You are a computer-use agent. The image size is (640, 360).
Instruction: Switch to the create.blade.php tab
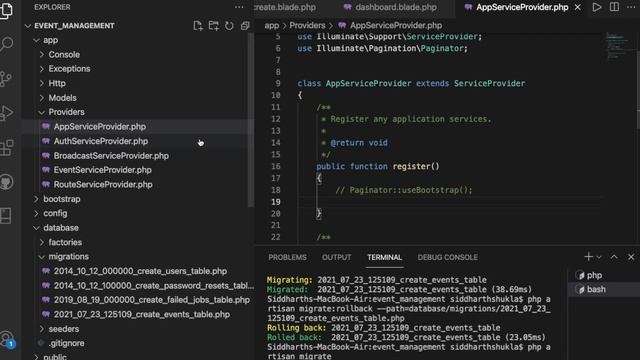(285, 7)
